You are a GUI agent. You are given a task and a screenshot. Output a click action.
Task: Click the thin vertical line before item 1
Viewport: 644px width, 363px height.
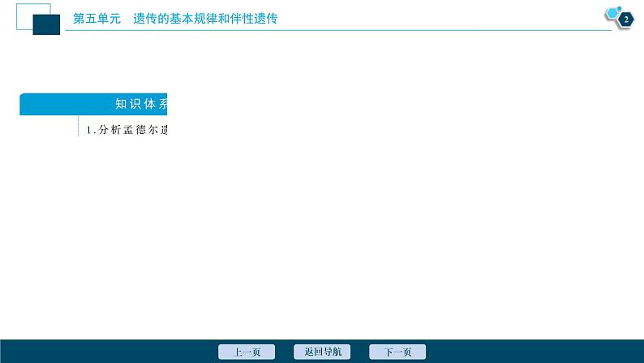coord(78,128)
